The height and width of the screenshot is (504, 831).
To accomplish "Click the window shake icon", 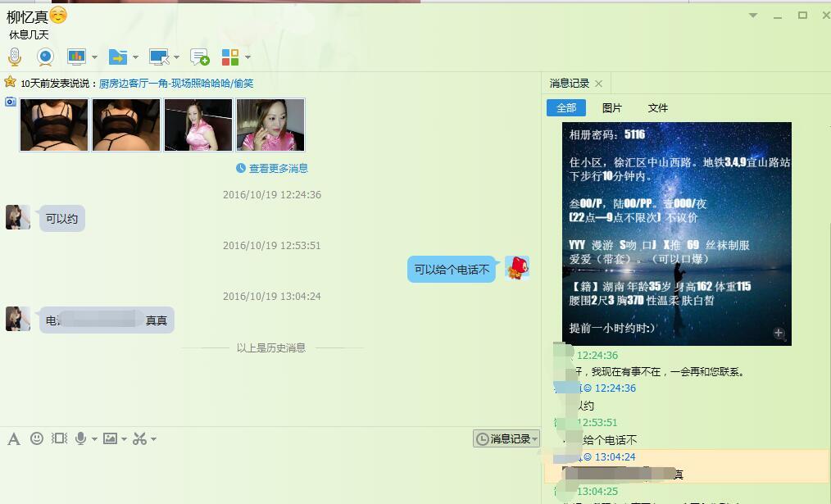I will tap(59, 438).
